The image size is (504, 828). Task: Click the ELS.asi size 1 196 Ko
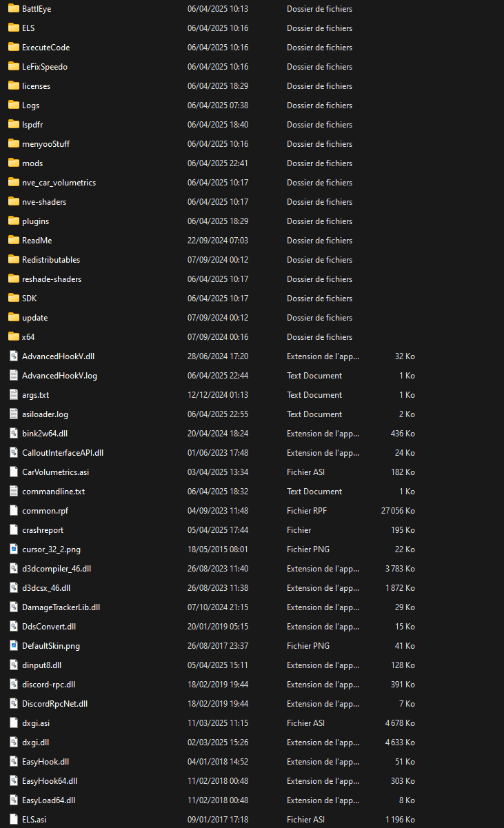coord(400,820)
